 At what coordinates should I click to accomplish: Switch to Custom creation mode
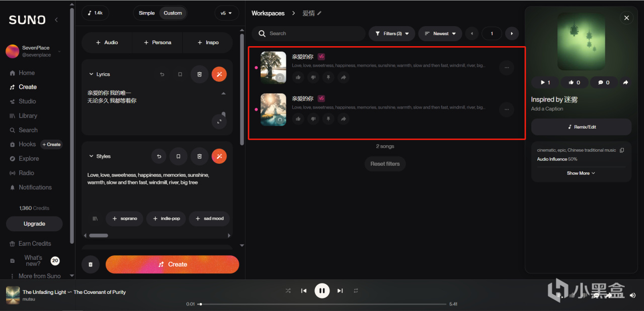tap(173, 13)
